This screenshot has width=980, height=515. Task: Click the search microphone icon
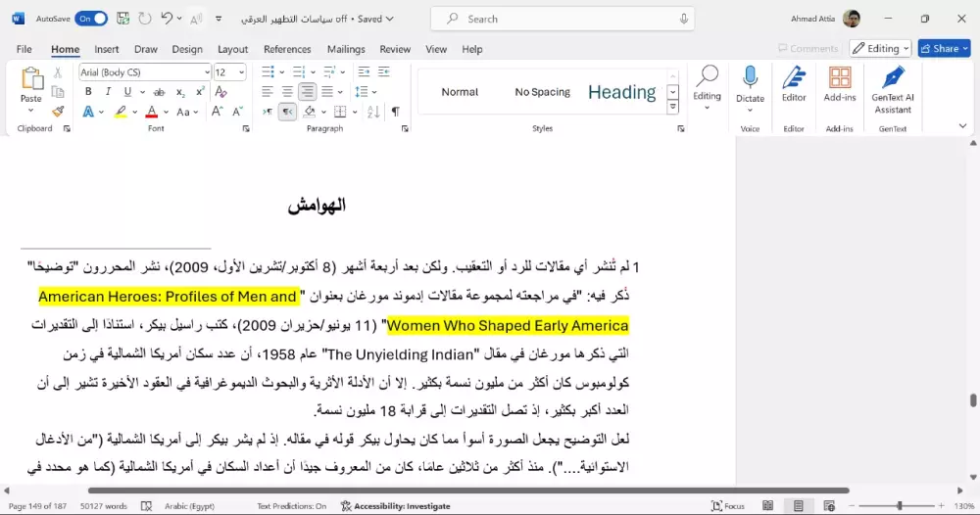[x=684, y=19]
